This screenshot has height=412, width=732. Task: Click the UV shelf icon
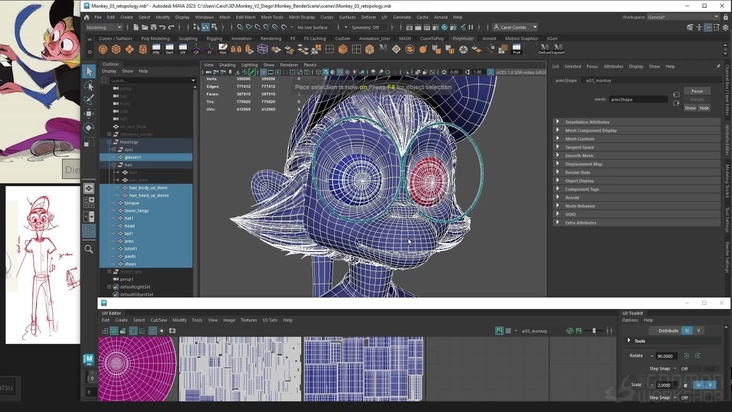pyautogui.click(x=183, y=49)
